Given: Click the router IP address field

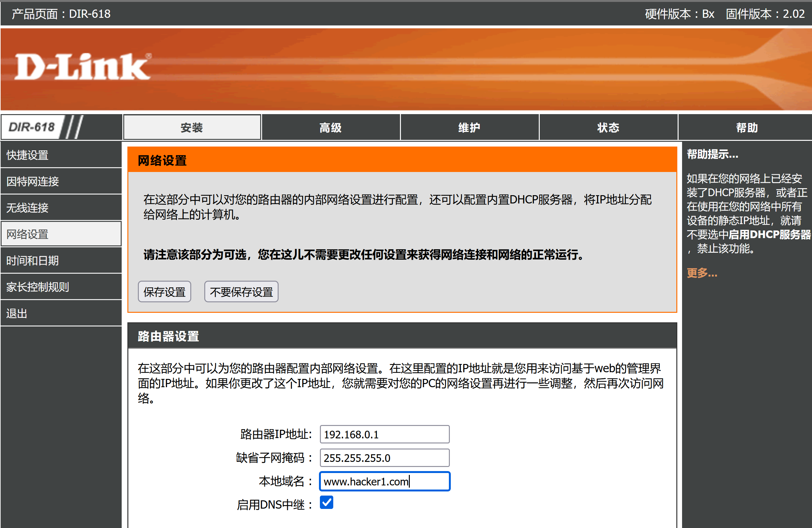Looking at the screenshot, I should click(x=384, y=435).
